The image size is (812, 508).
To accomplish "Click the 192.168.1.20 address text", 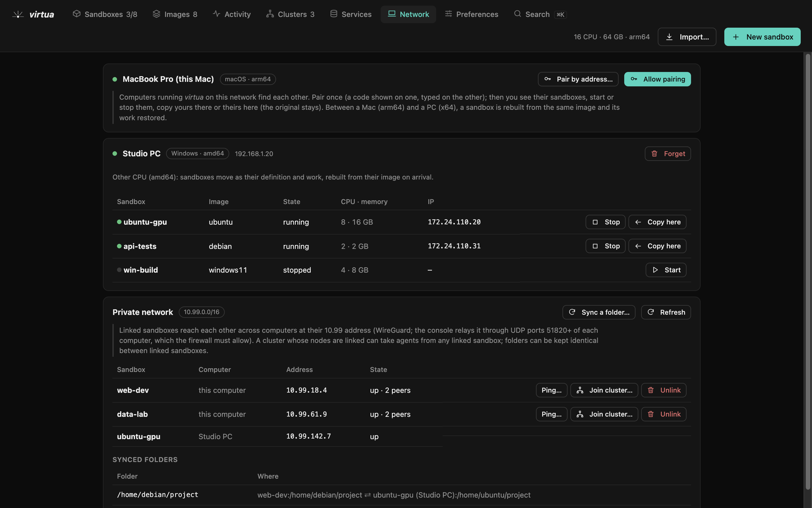I will click(x=254, y=154).
